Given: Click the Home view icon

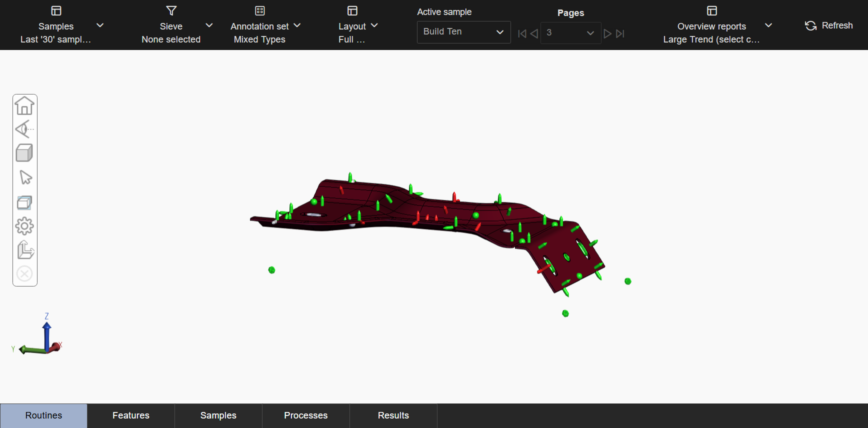Looking at the screenshot, I should [x=24, y=106].
